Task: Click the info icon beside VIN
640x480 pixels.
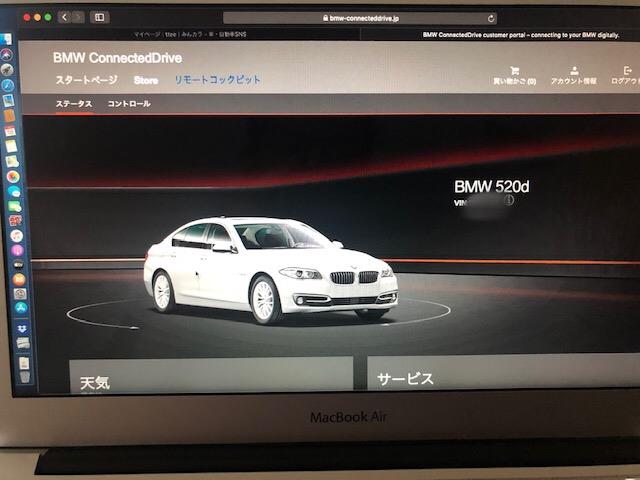Action: 509,200
